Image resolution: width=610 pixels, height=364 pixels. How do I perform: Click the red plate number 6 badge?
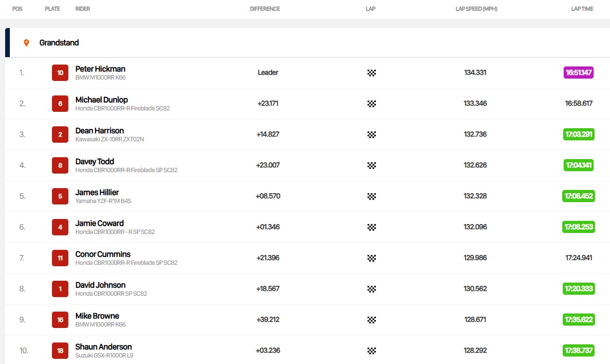coord(60,103)
